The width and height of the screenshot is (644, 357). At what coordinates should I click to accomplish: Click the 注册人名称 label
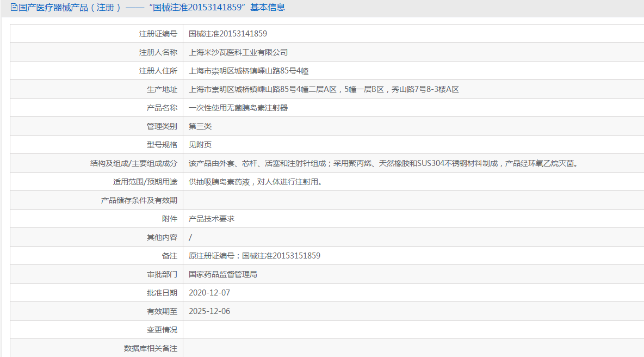[x=158, y=52]
